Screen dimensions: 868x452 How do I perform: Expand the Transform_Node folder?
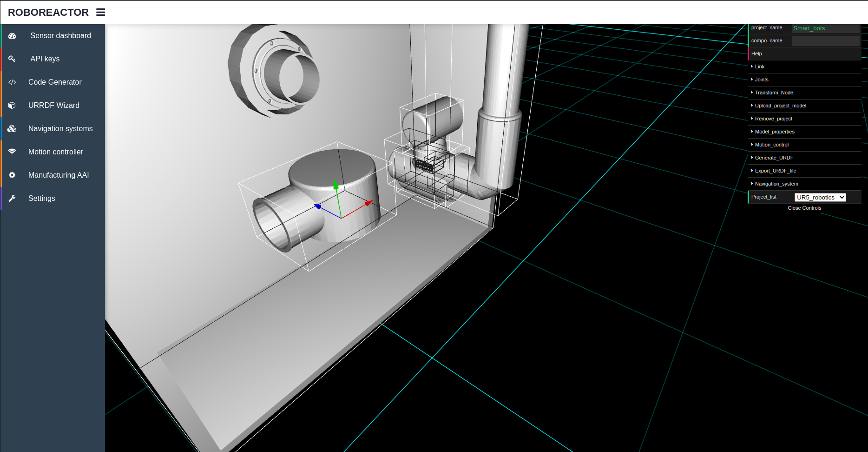point(804,93)
